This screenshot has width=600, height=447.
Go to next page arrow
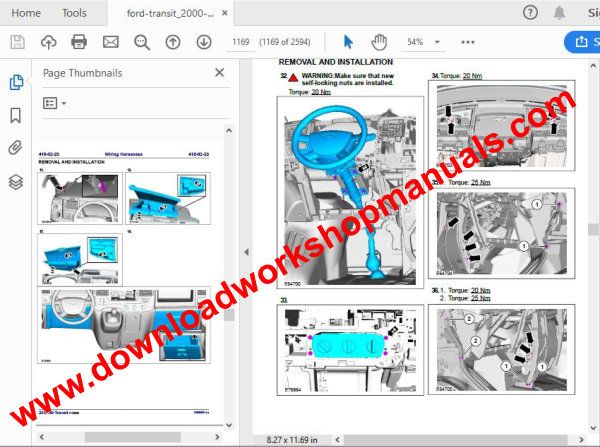[204, 42]
